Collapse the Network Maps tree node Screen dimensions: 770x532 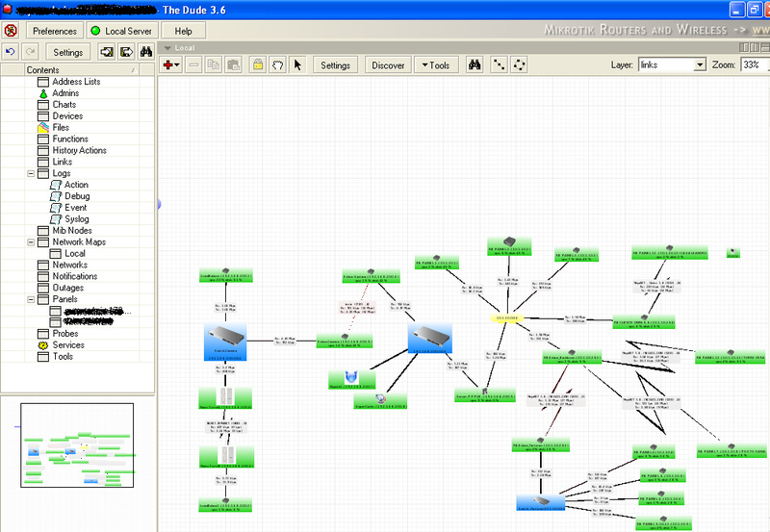(31, 242)
